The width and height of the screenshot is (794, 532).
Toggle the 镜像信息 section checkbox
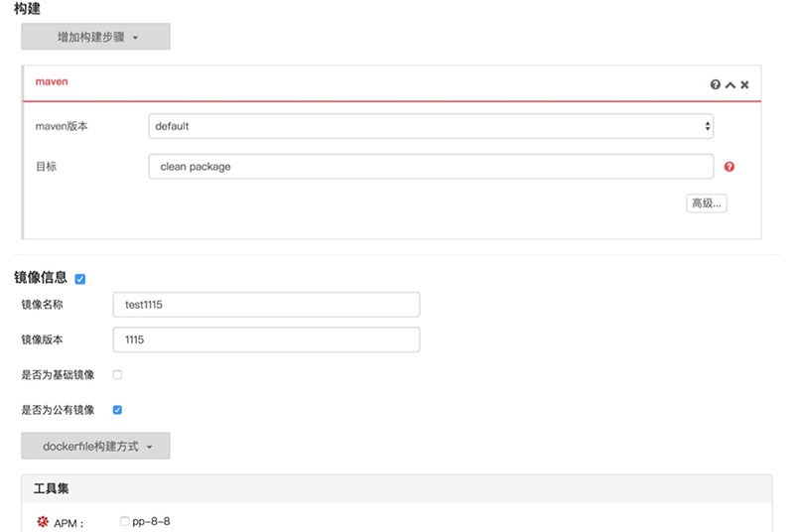click(x=80, y=279)
